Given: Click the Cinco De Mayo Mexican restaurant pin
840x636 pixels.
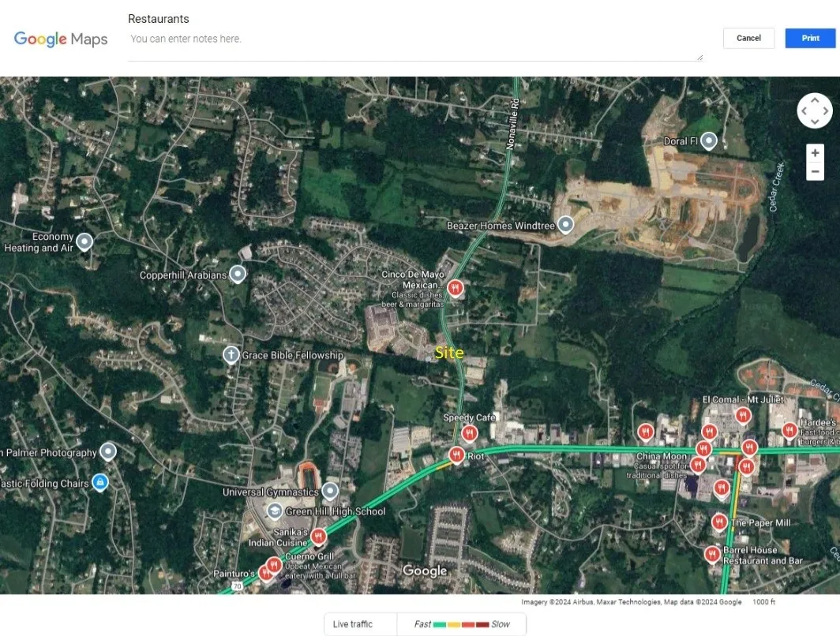Looking at the screenshot, I should (455, 287).
